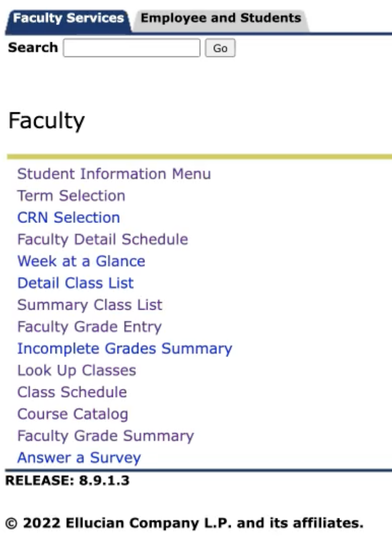Switch to the Faculty Services tab
The image size is (392, 546).
coord(68,18)
